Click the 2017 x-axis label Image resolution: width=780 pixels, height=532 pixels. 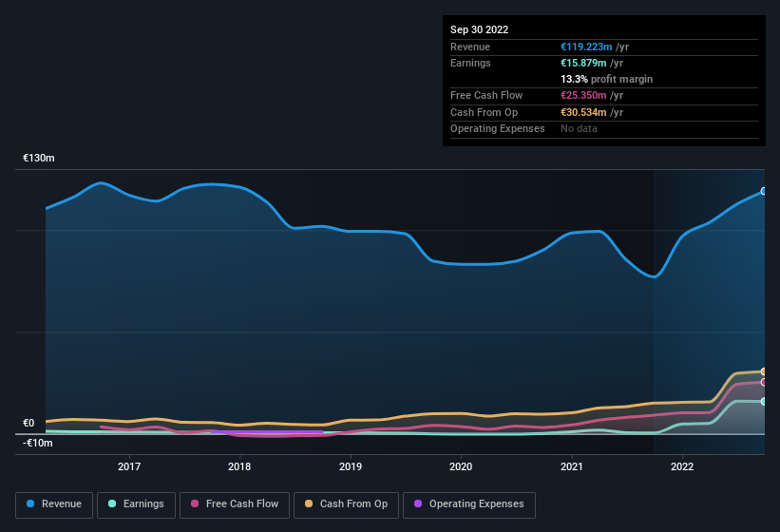point(129,466)
